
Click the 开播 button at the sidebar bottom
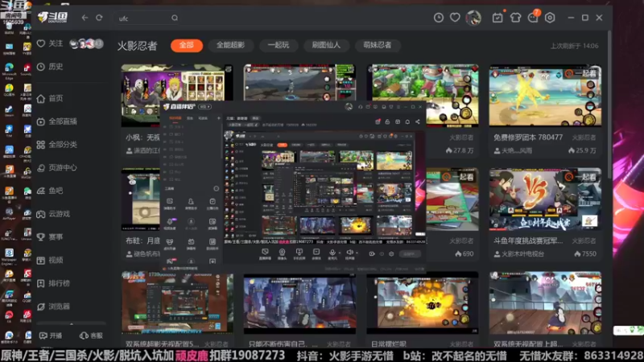click(51, 335)
